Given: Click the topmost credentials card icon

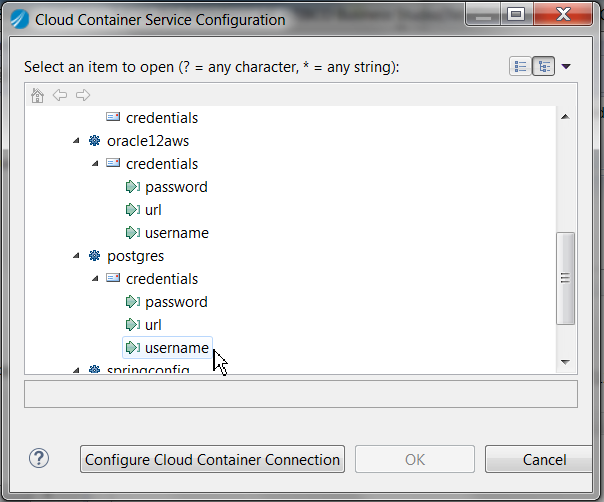Looking at the screenshot, I should click(x=113, y=117).
